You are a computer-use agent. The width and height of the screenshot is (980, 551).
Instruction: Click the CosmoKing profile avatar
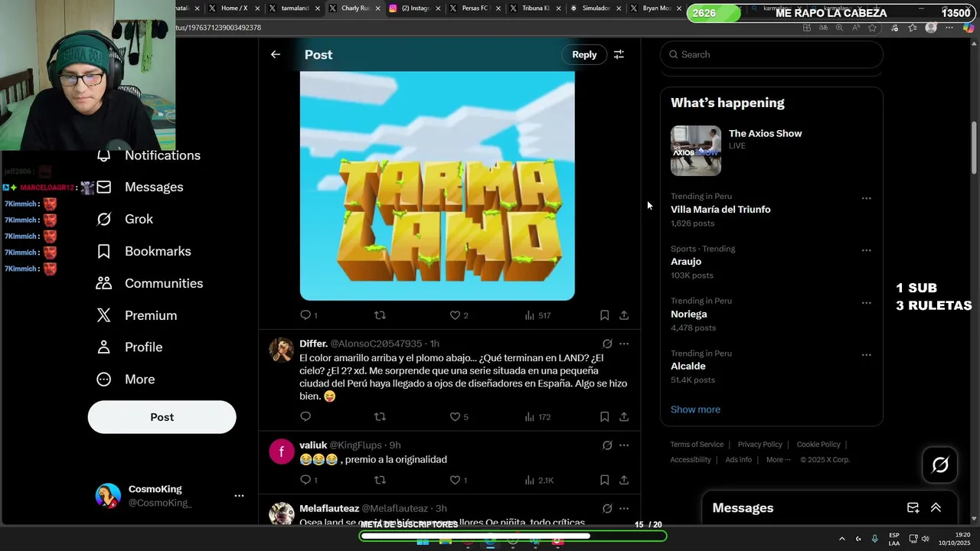pos(108,496)
